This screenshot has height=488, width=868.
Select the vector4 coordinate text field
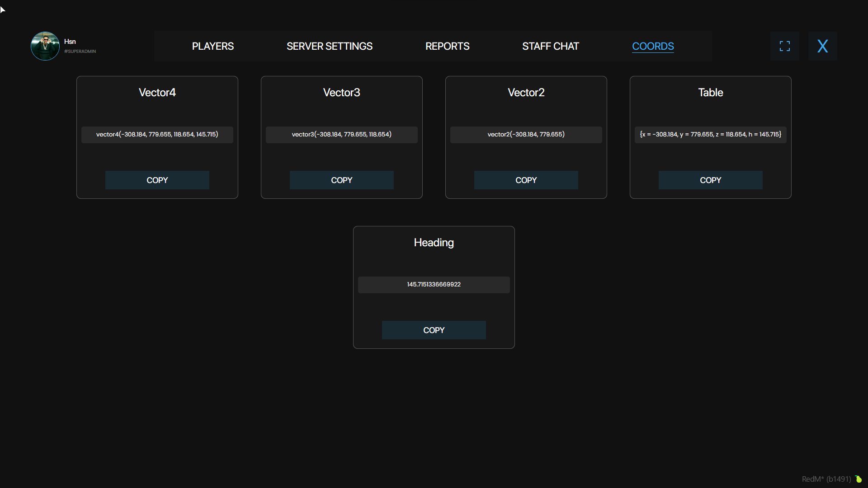[157, 134]
